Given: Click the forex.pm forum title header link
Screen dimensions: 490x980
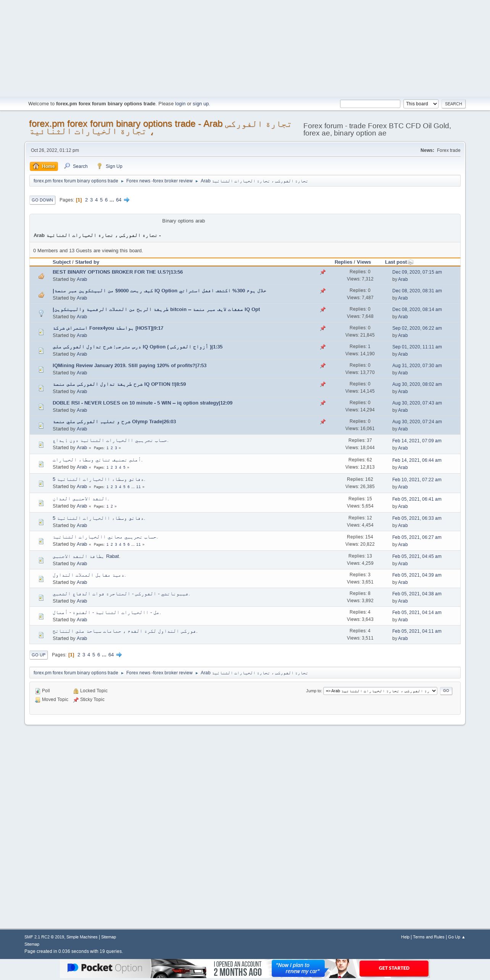Looking at the screenshot, I should click(160, 127).
